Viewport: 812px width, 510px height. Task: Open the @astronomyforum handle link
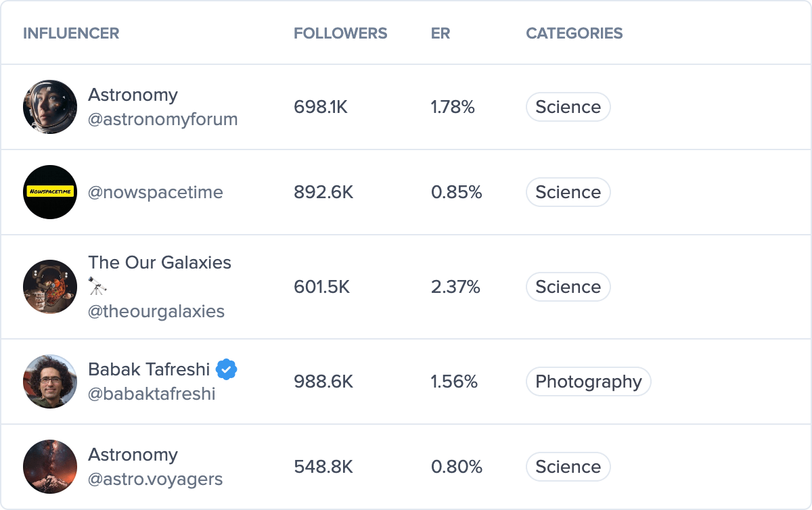click(163, 120)
